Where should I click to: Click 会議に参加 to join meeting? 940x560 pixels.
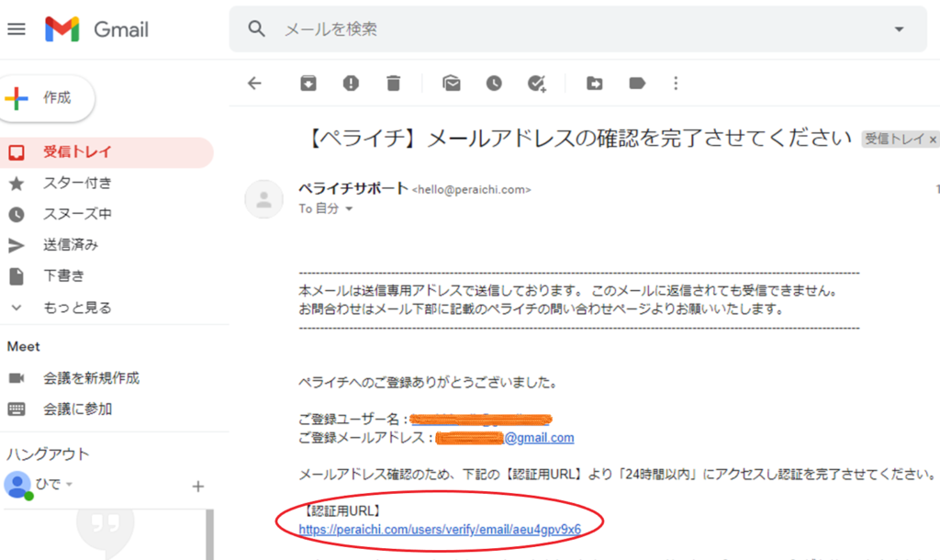click(x=77, y=409)
